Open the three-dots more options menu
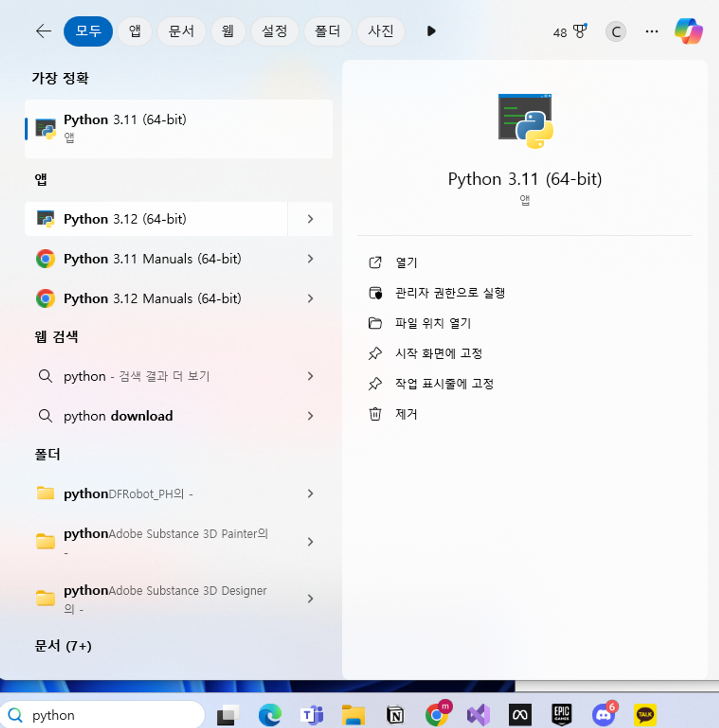Image resolution: width=719 pixels, height=728 pixels. 651,32
